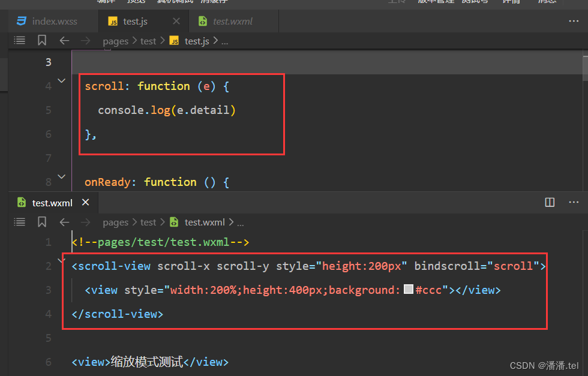This screenshot has width=588, height=376.
Task: Go back using arrow in test.js toolbar
Action: 65,41
